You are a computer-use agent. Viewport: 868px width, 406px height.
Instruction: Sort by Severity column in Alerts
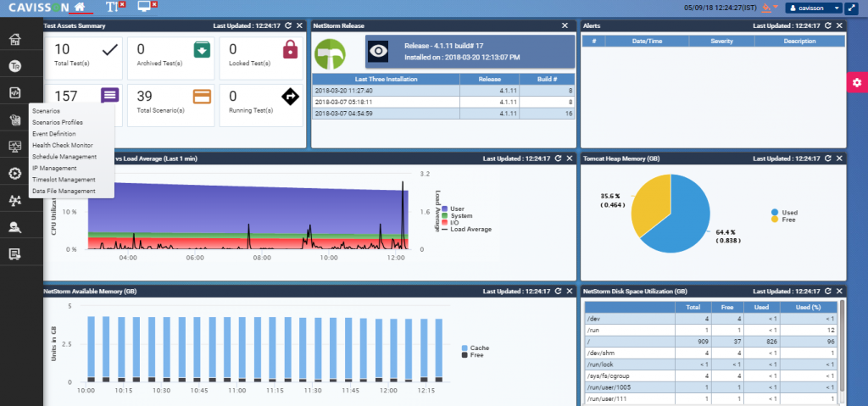pos(721,41)
